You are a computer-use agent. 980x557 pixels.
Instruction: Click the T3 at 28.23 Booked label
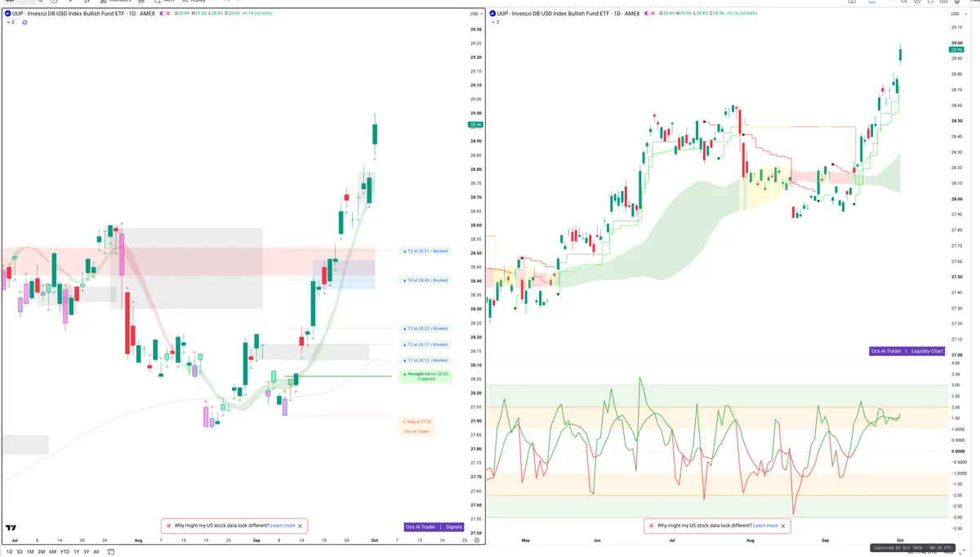(x=425, y=328)
